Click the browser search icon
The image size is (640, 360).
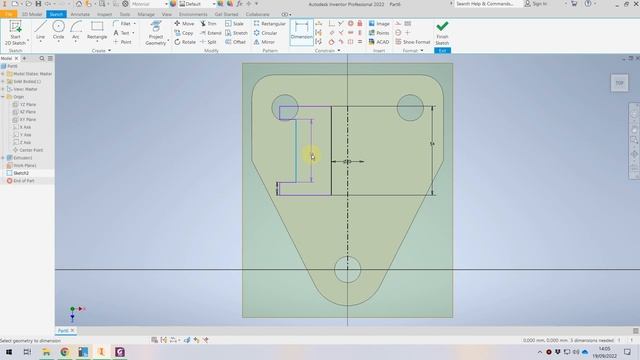click(x=42, y=58)
